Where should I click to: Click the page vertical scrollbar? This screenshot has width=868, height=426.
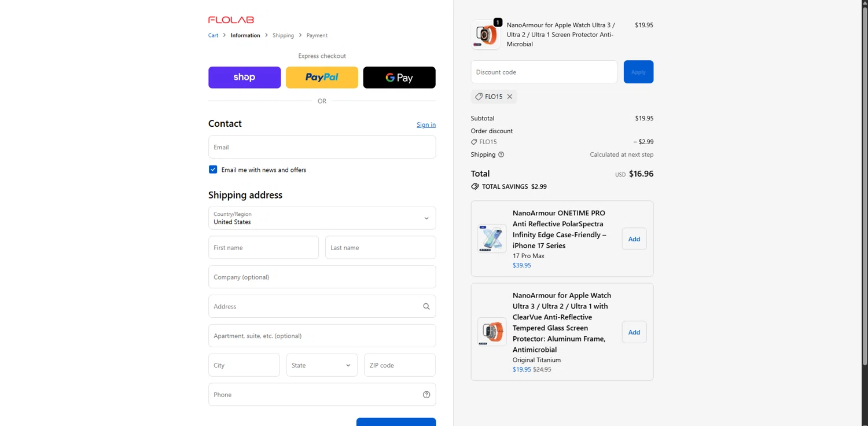865,185
